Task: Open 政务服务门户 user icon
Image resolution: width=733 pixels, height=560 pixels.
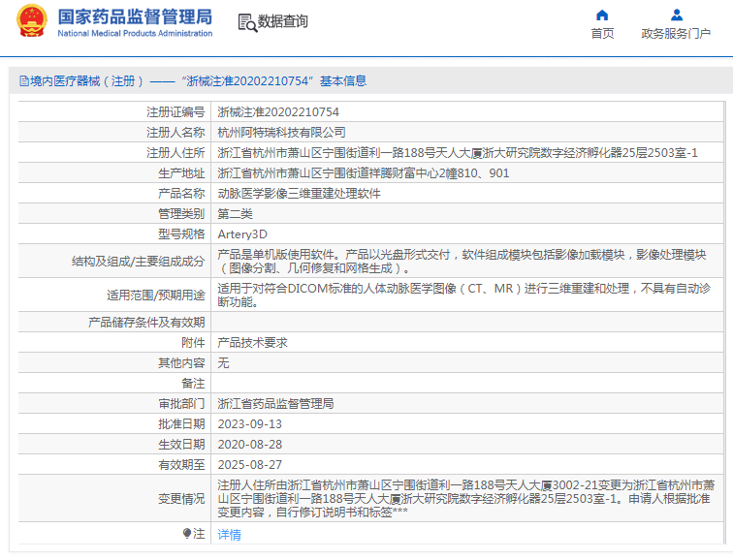Action: [677, 16]
